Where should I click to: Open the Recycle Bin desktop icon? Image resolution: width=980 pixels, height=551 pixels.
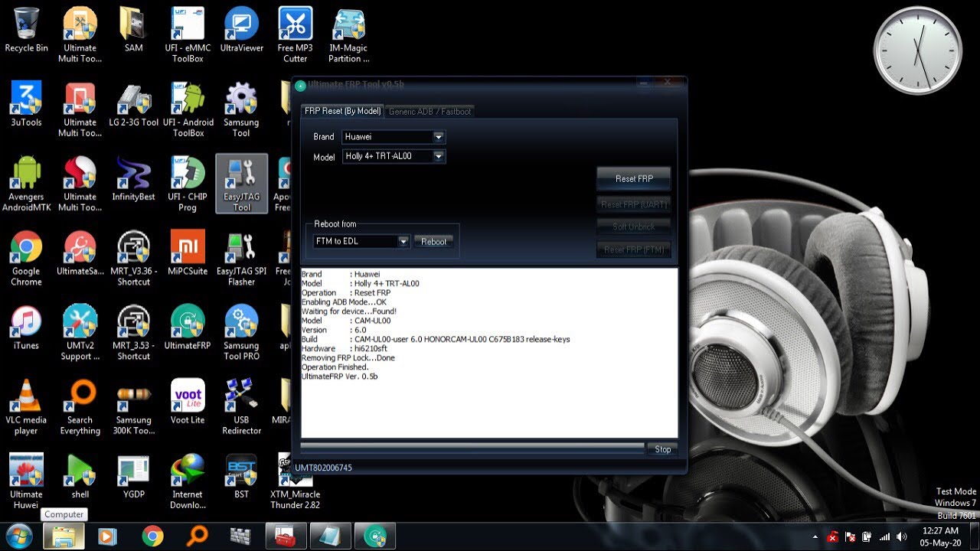coord(26,31)
